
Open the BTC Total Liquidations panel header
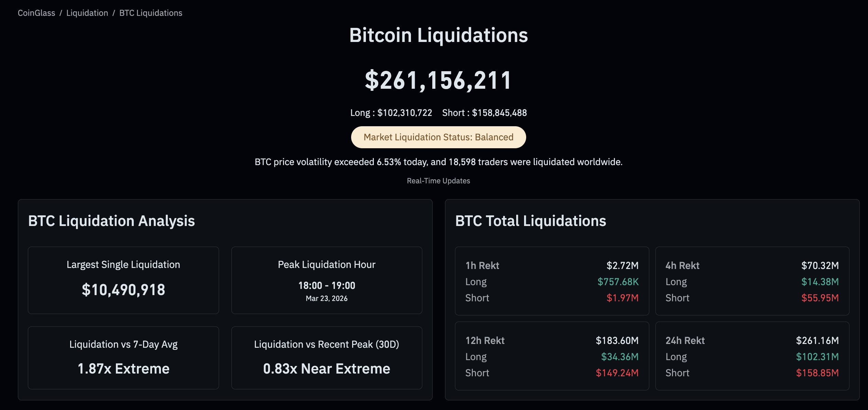[531, 221]
